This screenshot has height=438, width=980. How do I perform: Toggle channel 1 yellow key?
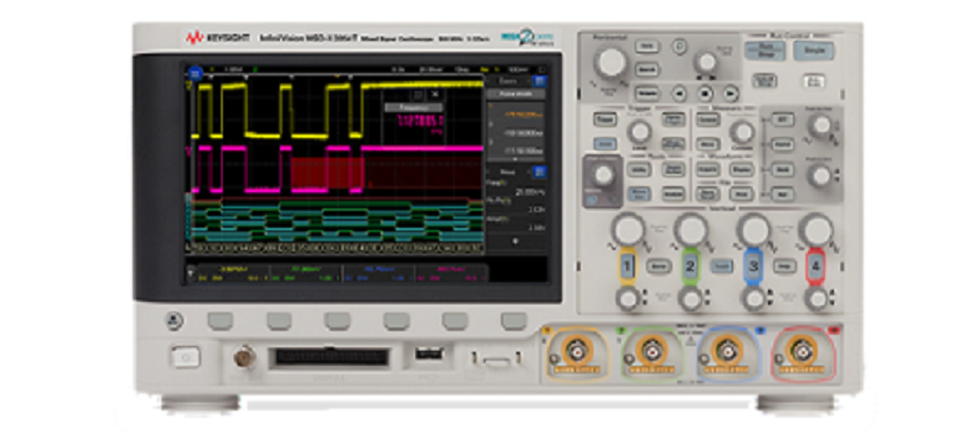(x=627, y=267)
